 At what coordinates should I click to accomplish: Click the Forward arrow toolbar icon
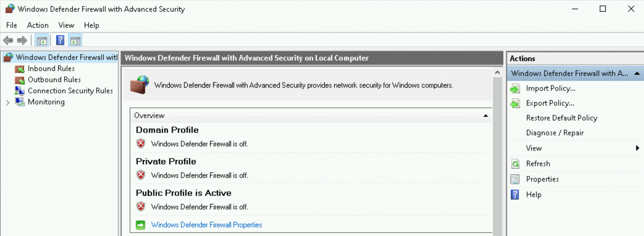[x=22, y=40]
